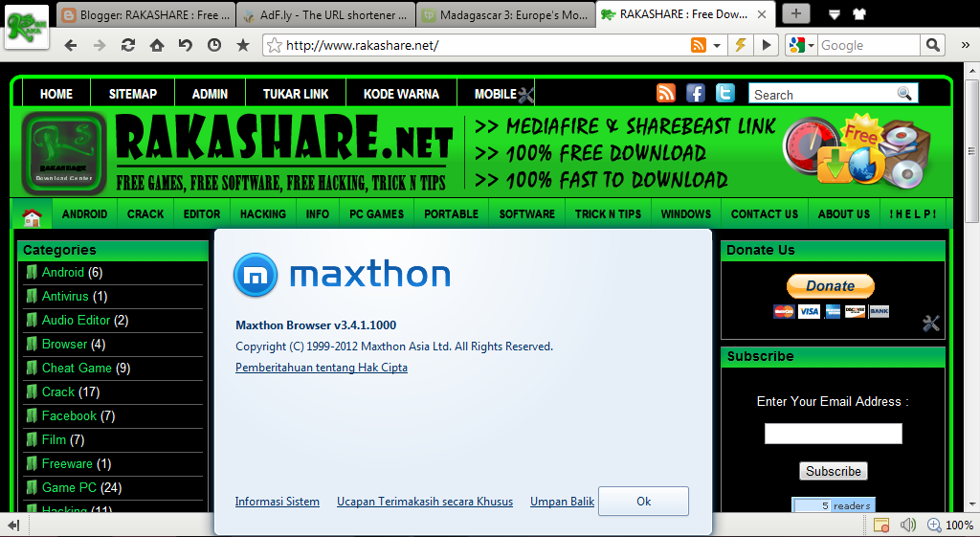Click the go/play arrow next to address bar
The height and width of the screenshot is (537, 980).
pyautogui.click(x=767, y=45)
